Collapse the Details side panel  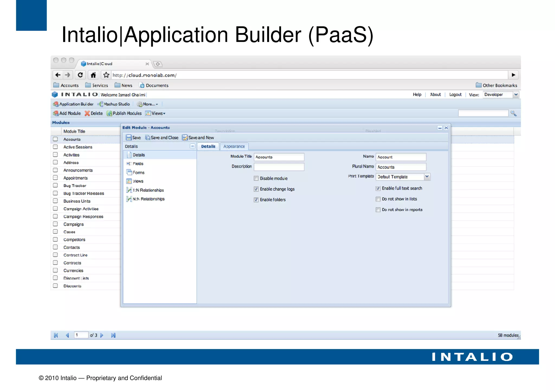click(192, 146)
